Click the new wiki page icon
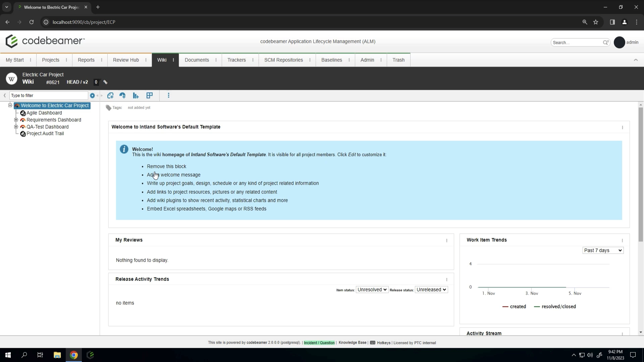This screenshot has width=644, height=362. click(110, 96)
